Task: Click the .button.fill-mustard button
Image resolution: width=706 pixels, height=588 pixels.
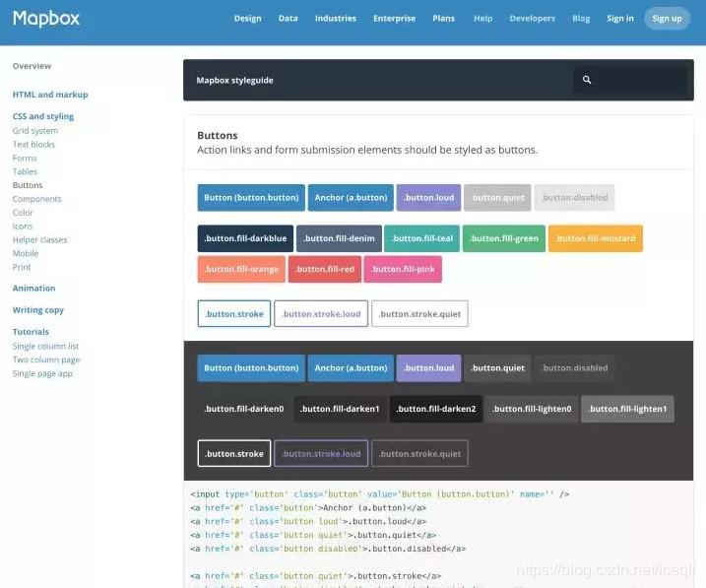Action: tap(596, 238)
